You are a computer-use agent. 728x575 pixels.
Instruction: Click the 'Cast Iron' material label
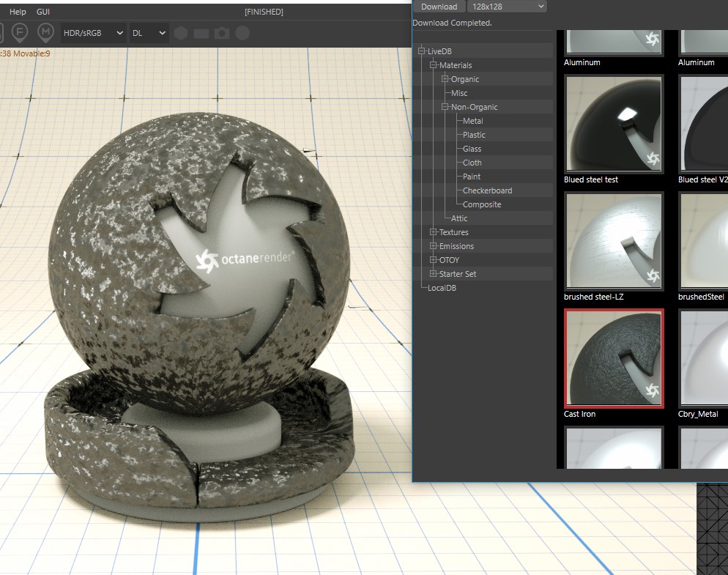tap(579, 414)
